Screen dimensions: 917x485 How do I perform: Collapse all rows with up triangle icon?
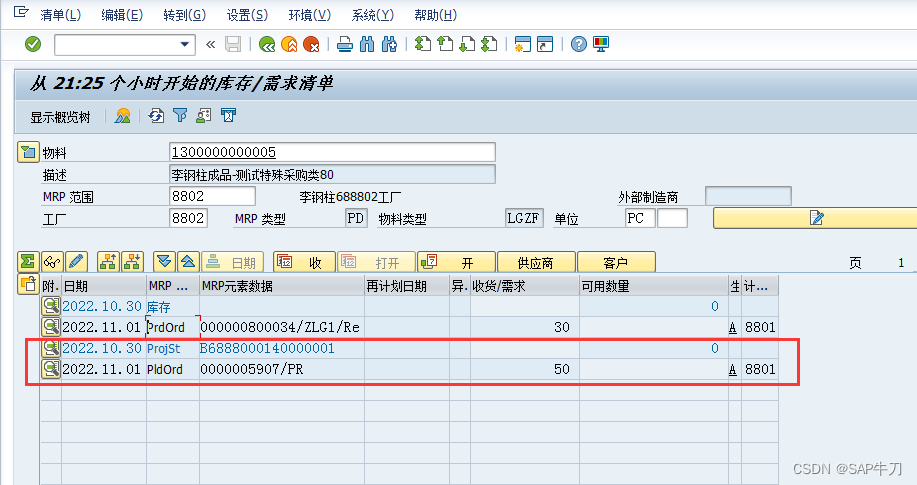(188, 262)
